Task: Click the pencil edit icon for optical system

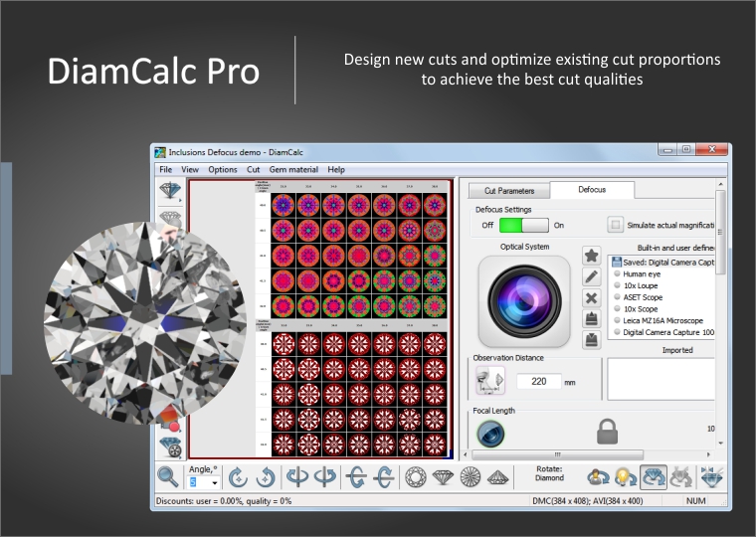Action: point(591,276)
